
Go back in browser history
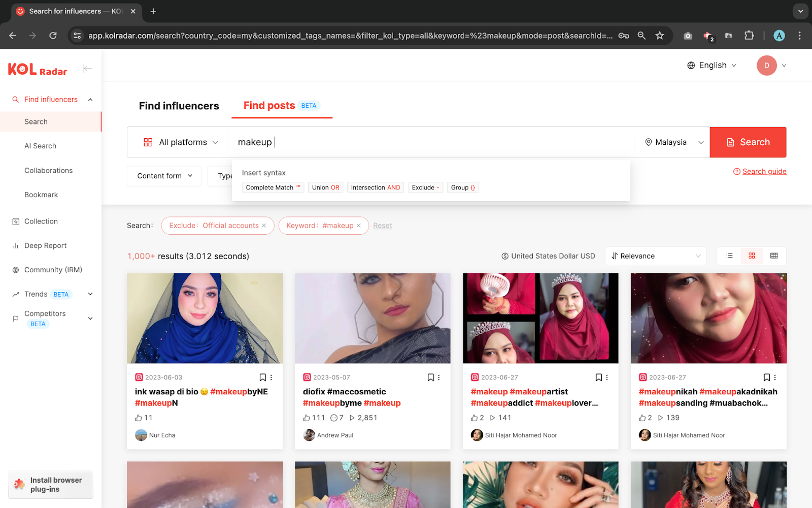pyautogui.click(x=13, y=36)
